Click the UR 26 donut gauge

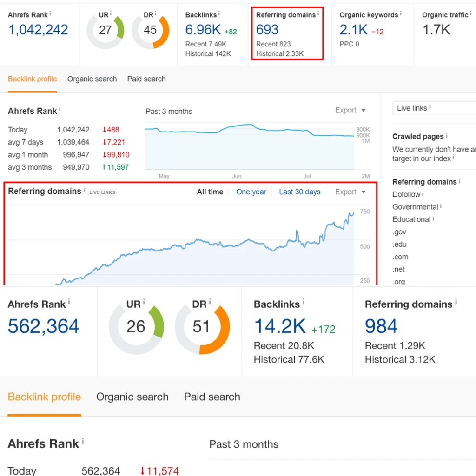(136, 328)
